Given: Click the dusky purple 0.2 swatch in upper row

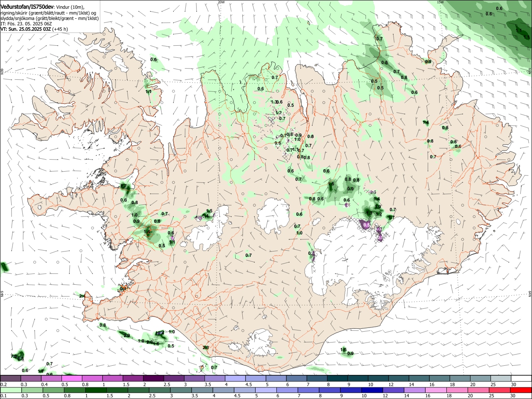Looking at the screenshot, I should tap(10, 379).
